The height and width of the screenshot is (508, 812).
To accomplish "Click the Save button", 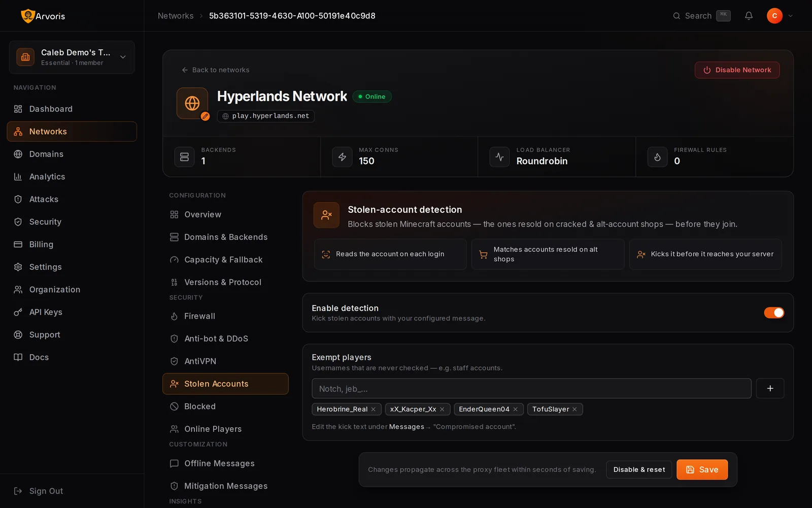I will click(x=702, y=470).
